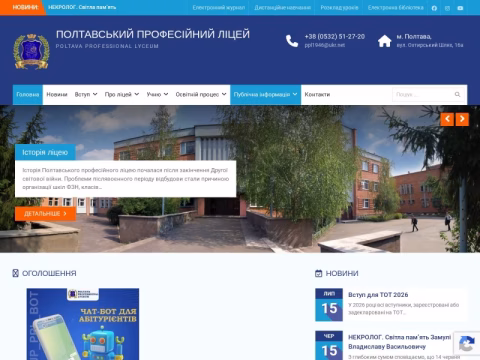Click the POLTAVA PROFESSIONAL LYCEUM subtitle
480x360 pixels.
[107, 46]
